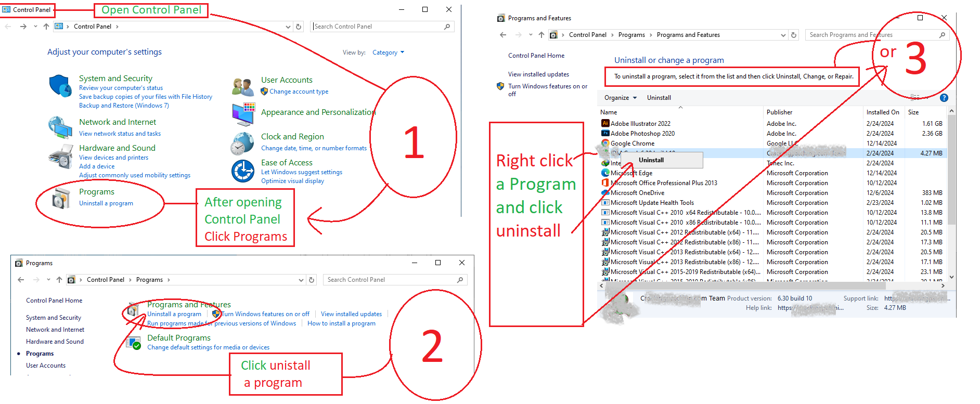The height and width of the screenshot is (404, 980).
Task: Select Uninstall in the context menu
Action: [x=661, y=160]
